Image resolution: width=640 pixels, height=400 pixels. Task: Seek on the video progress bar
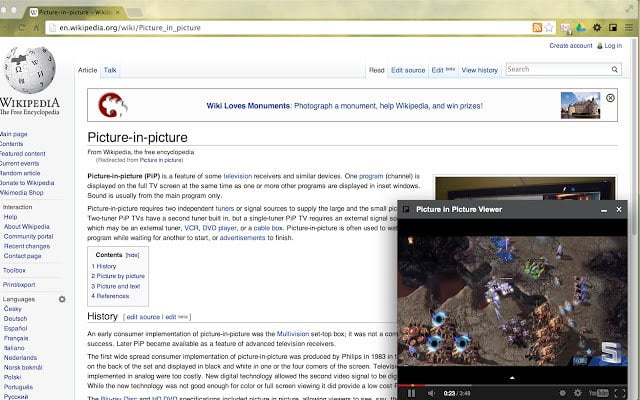pos(500,384)
